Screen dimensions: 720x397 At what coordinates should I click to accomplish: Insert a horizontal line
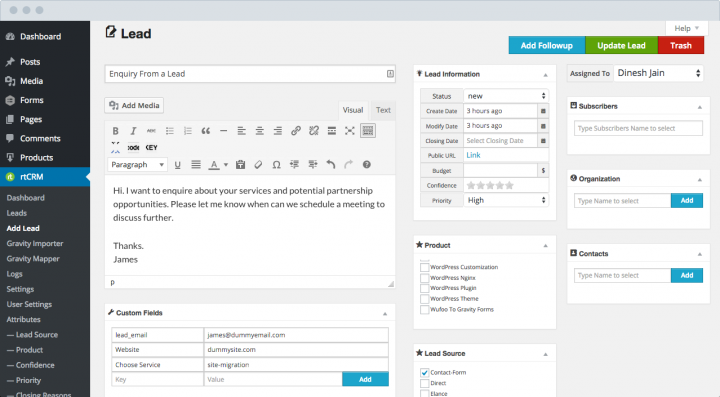click(x=223, y=131)
